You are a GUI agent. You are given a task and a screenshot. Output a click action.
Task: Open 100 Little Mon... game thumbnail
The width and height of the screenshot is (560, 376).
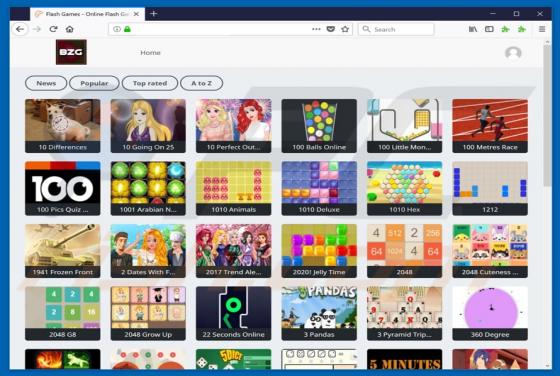pyautogui.click(x=404, y=126)
